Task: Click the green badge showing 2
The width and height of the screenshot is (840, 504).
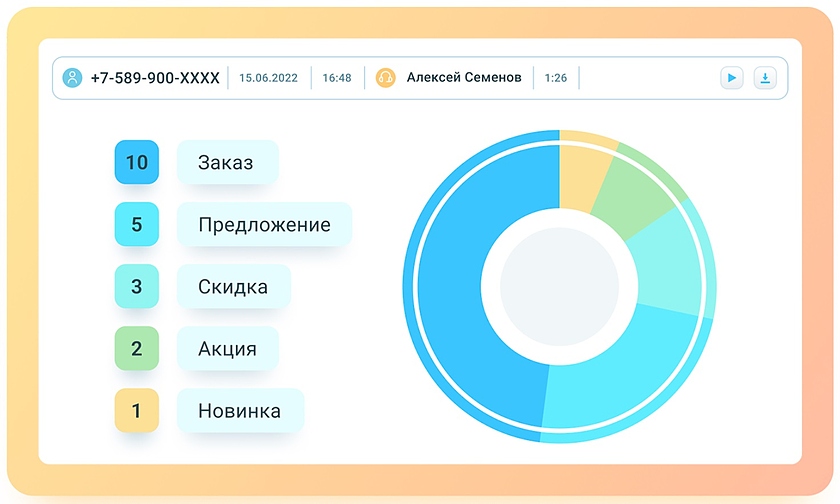Action: 137,349
